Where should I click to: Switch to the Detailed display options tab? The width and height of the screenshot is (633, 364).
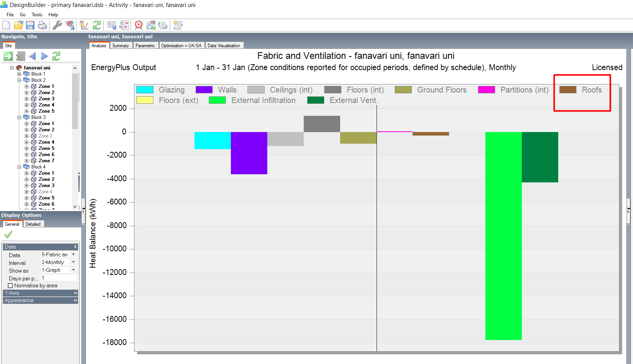(33, 224)
